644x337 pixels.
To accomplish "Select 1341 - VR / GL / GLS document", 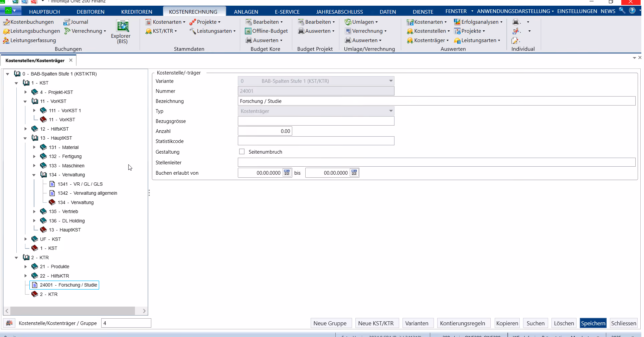I will click(x=76, y=184).
